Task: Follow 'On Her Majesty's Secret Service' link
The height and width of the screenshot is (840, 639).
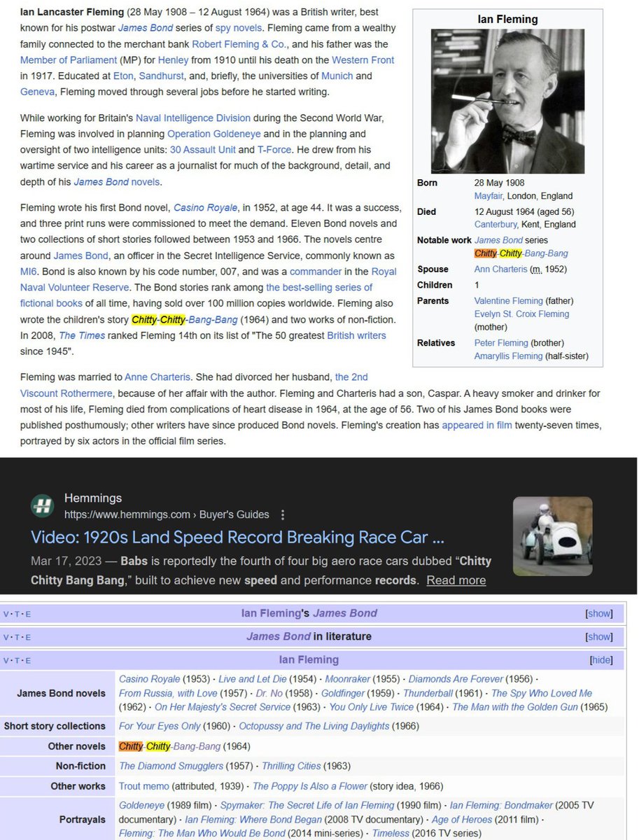Action: 223,707
